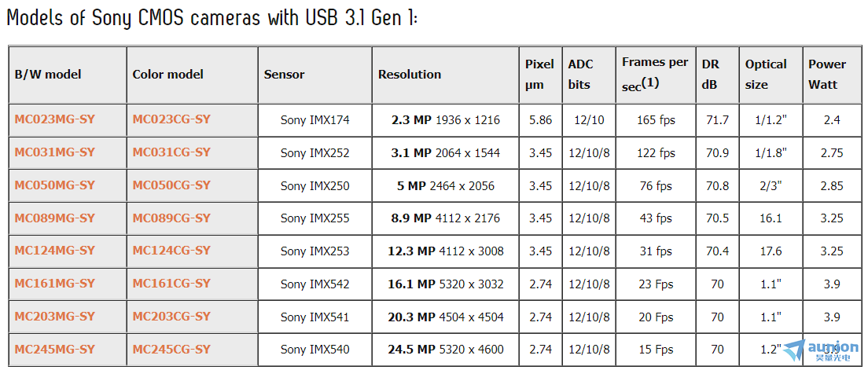This screenshot has height=370, width=868.
Task: Open the MC245CG-SY link
Action: click(x=171, y=350)
